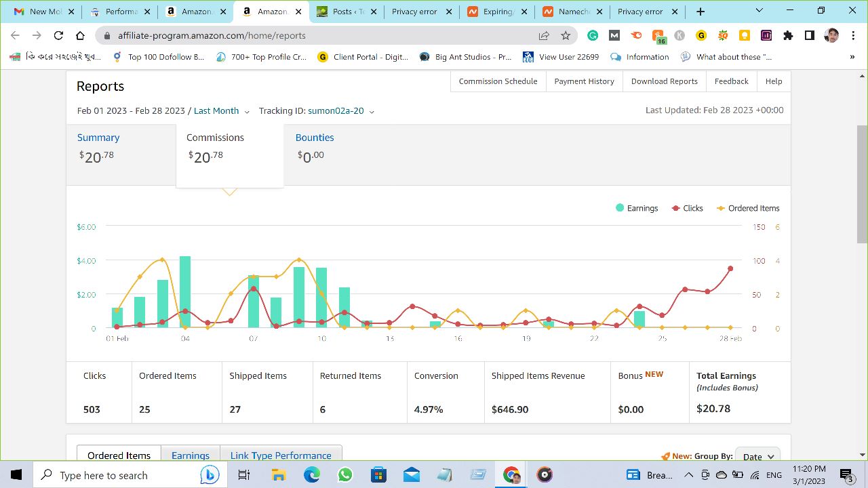868x488 pixels.
Task: Open the SEOquake SQ extension
Action: pos(723,36)
